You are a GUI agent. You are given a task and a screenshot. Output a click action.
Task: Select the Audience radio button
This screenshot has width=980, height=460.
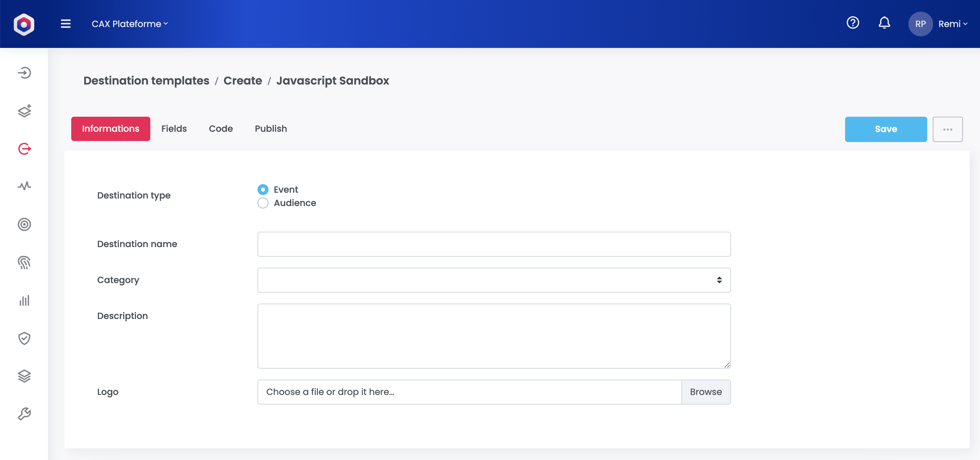[x=263, y=203]
